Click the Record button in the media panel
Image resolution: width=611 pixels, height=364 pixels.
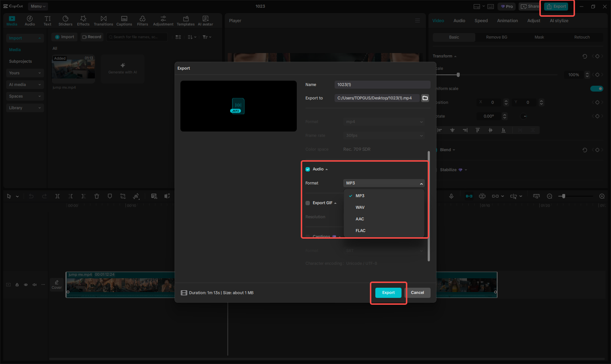coord(92,37)
